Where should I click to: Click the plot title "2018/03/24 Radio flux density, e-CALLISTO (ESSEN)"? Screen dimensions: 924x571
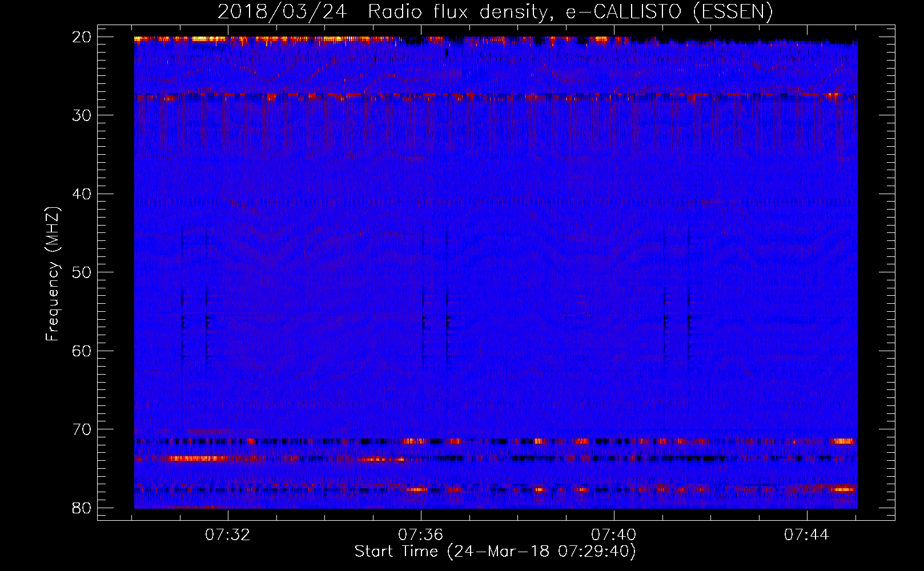pyautogui.click(x=495, y=12)
